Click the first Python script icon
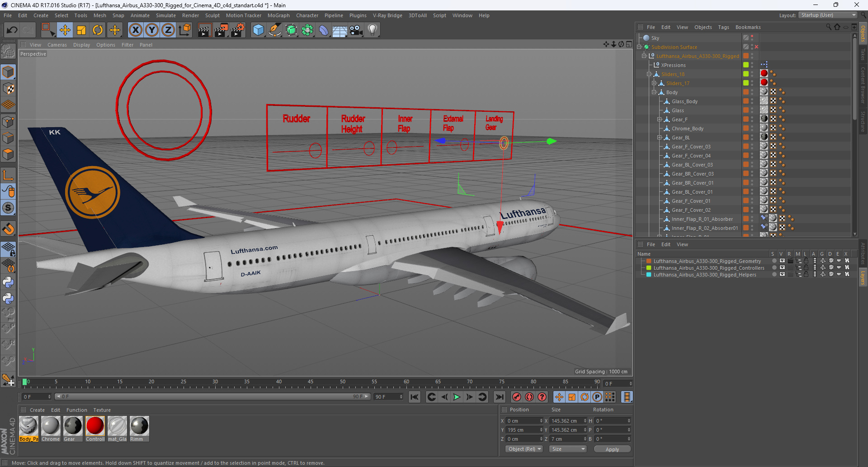868x467 pixels. pos(8,282)
